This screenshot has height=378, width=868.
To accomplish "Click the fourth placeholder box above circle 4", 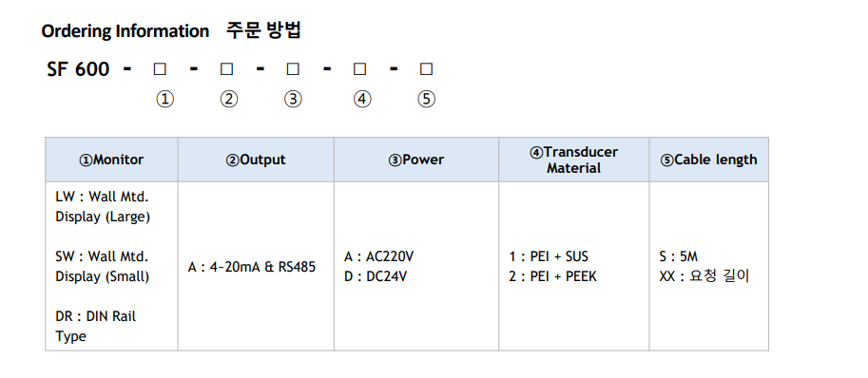I will (359, 69).
